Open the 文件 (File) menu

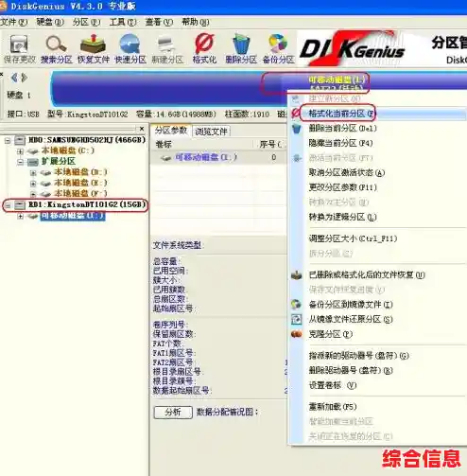[x=14, y=22]
